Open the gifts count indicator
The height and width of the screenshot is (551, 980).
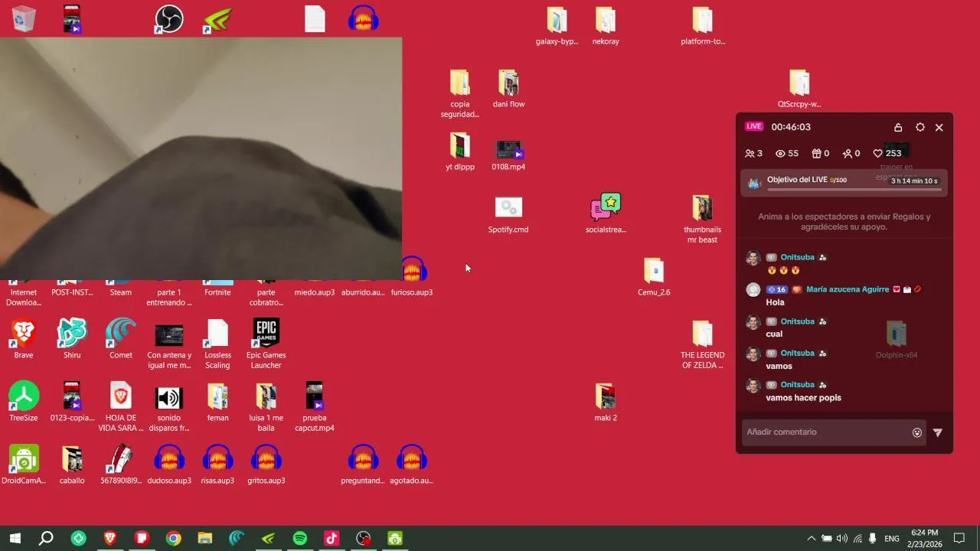pyautogui.click(x=821, y=154)
